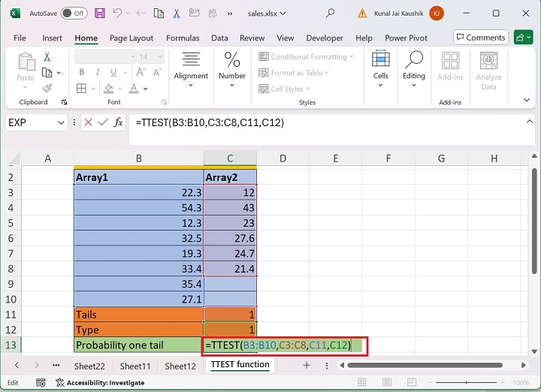This screenshot has height=392, width=541.
Task: Click the Save icon in title bar
Action: 99,14
